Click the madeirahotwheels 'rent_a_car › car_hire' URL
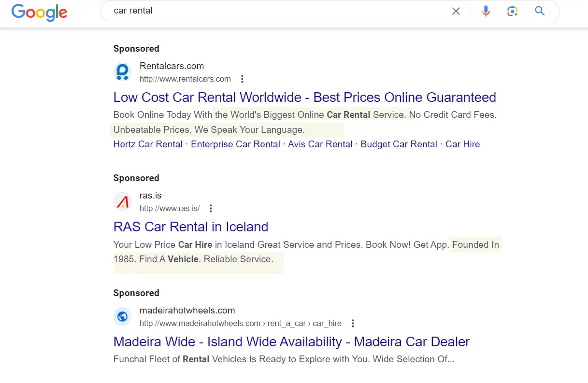The height and width of the screenshot is (383, 588). coord(241,324)
